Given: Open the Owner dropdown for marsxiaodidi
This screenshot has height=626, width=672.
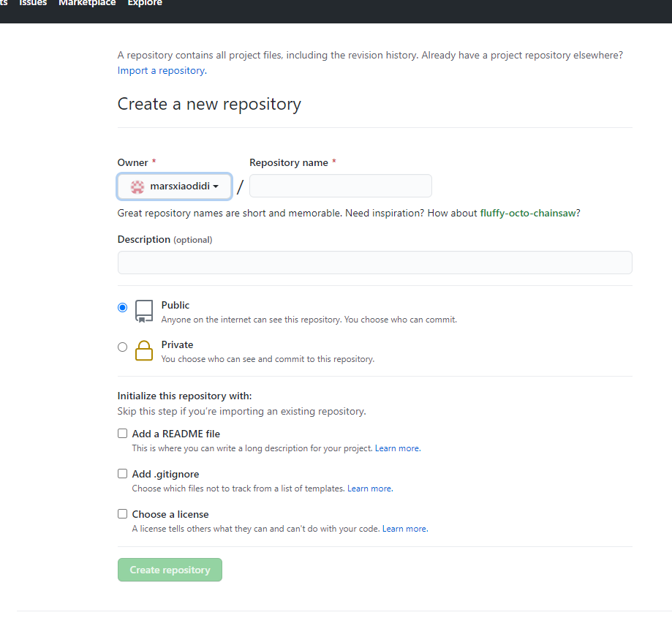Looking at the screenshot, I should [x=174, y=186].
